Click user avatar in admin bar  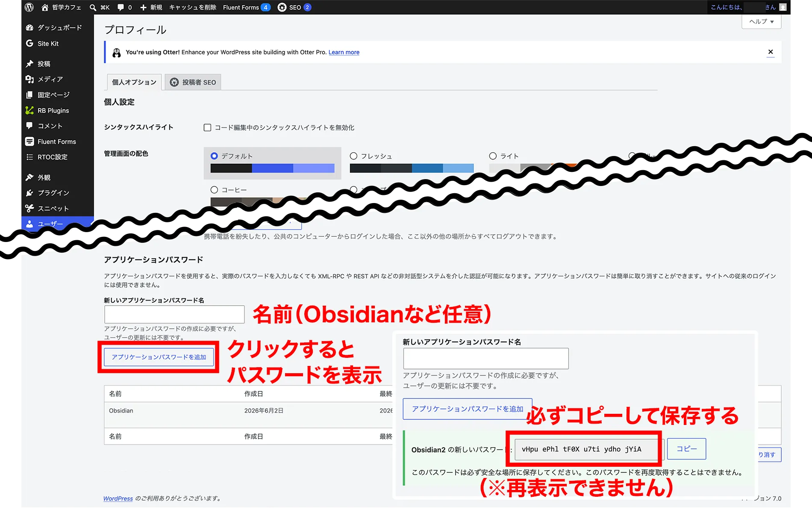click(783, 7)
